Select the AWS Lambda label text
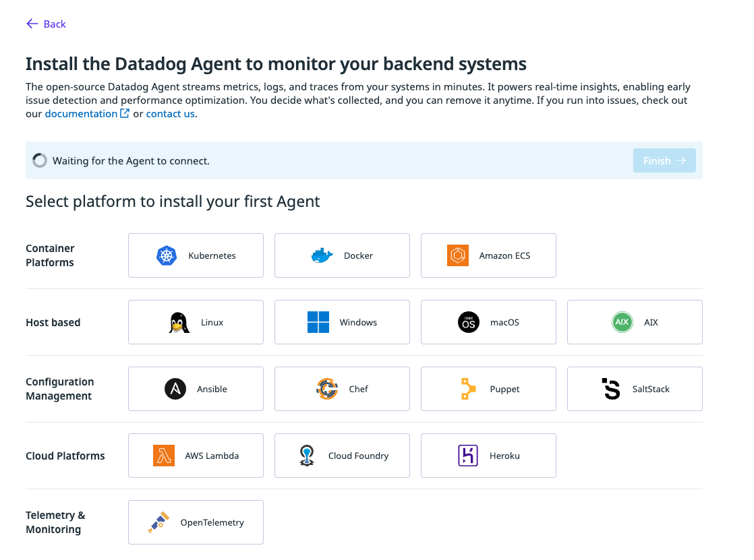 pos(212,456)
